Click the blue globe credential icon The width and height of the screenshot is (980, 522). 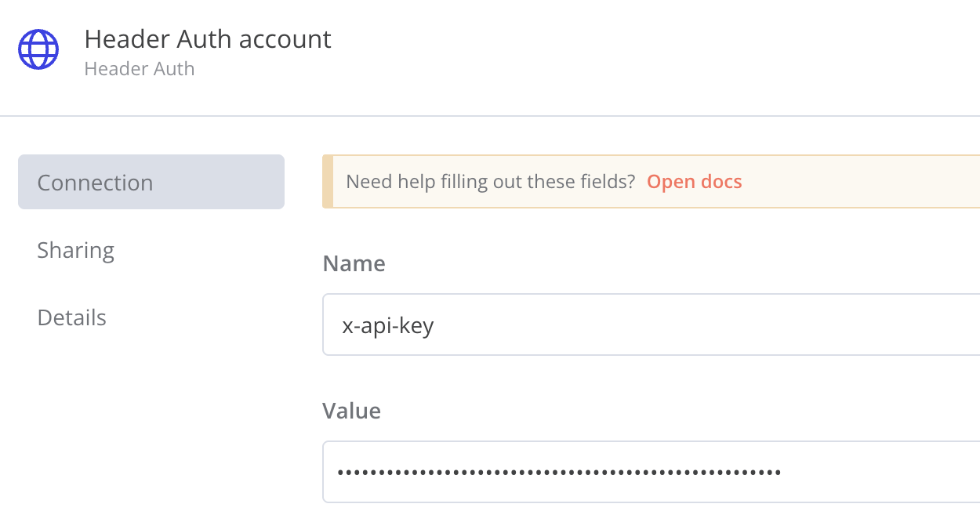coord(38,49)
